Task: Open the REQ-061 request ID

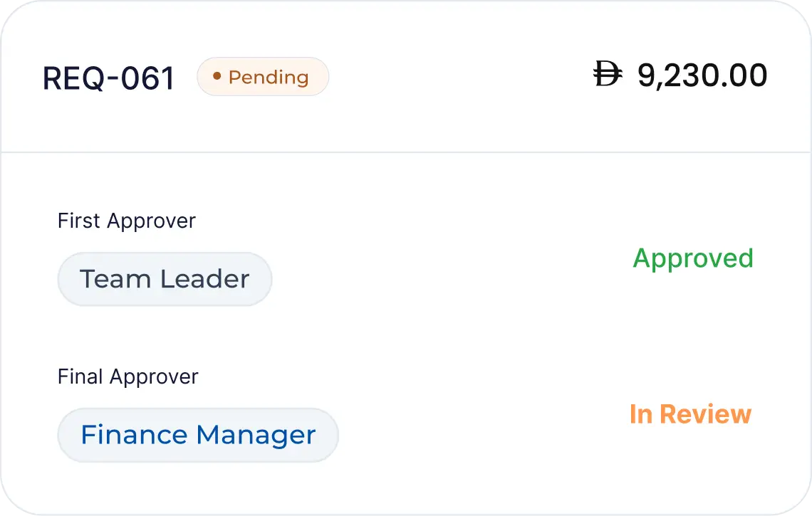Action: tap(108, 78)
